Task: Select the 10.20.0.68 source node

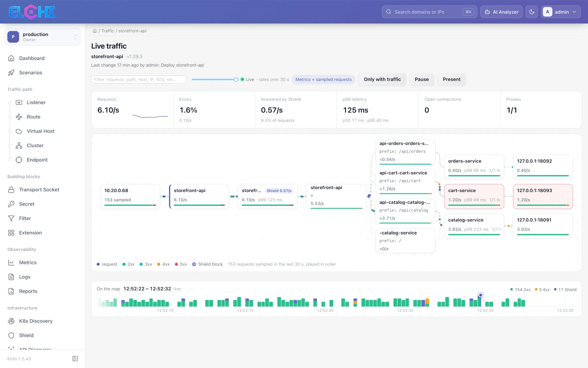Action: [130, 196]
